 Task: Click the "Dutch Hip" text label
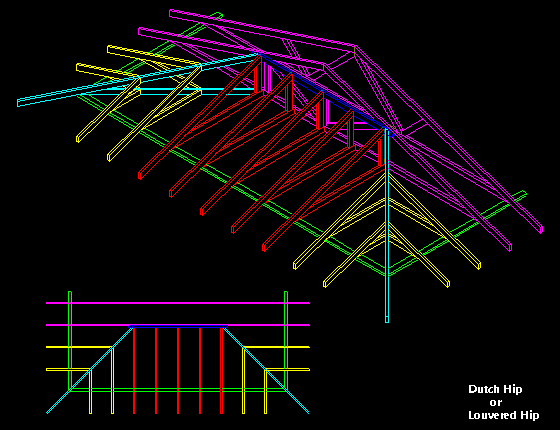[x=495, y=389]
